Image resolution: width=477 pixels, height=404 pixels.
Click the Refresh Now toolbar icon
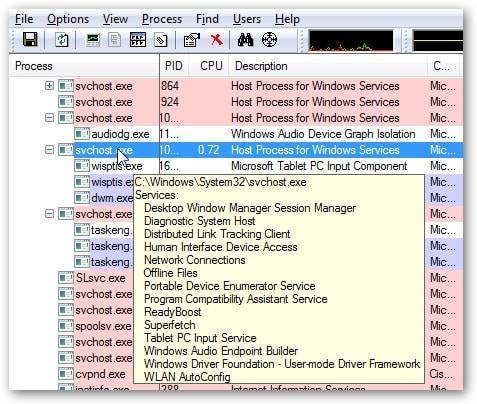pyautogui.click(x=62, y=40)
